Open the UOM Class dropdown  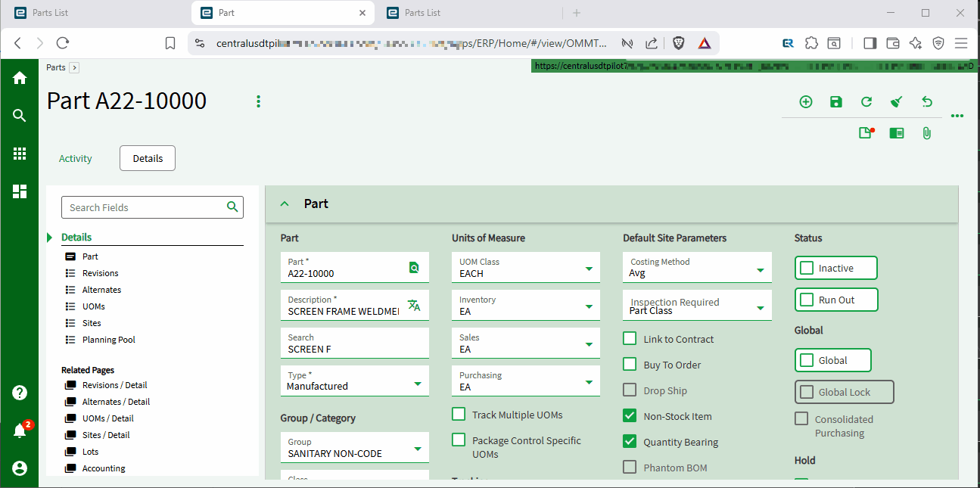pyautogui.click(x=526, y=267)
